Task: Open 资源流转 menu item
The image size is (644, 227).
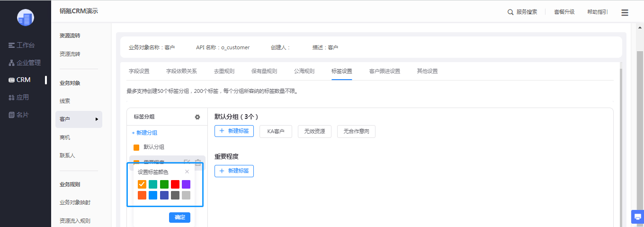Action: pyautogui.click(x=70, y=54)
